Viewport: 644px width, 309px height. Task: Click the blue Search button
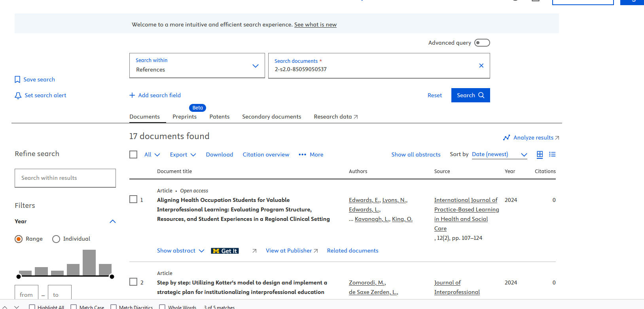470,95
